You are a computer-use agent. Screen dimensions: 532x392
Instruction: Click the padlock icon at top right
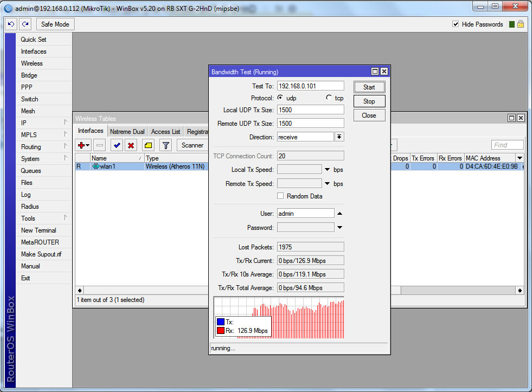click(x=521, y=24)
